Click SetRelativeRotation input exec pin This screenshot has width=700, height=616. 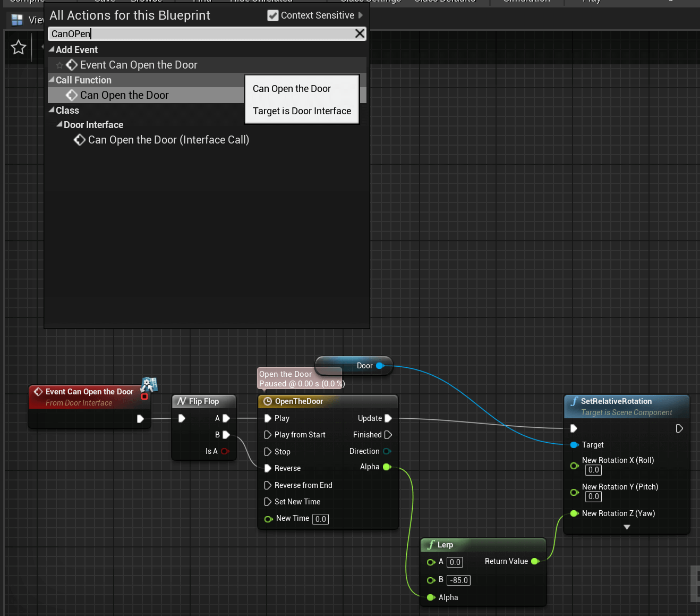(x=574, y=428)
